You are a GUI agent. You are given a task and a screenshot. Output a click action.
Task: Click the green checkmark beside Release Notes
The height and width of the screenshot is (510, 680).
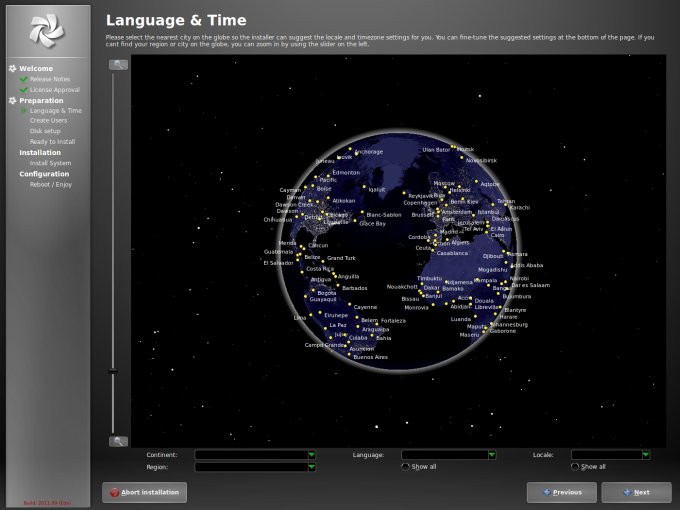(x=23, y=79)
